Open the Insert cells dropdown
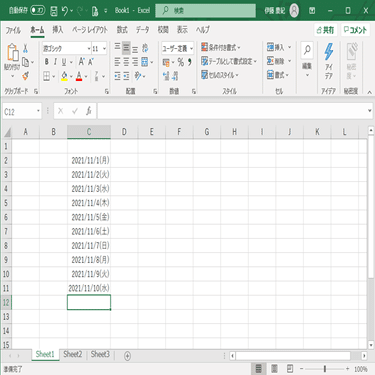Image resolution: width=375 pixels, height=375 pixels. pos(289,47)
